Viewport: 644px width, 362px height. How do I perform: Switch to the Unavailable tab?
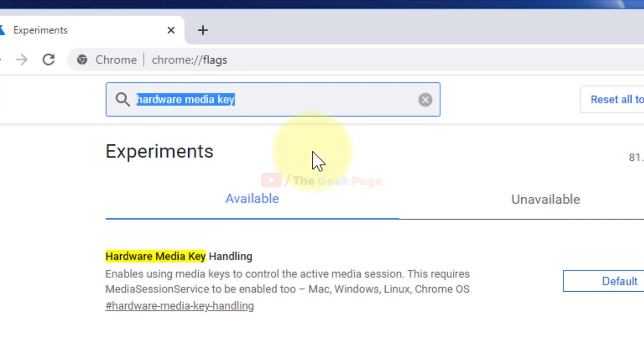click(x=545, y=200)
